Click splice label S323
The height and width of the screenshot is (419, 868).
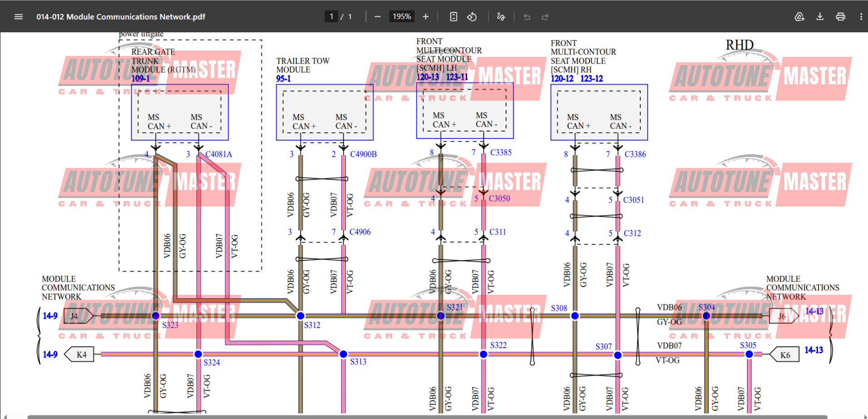click(170, 325)
